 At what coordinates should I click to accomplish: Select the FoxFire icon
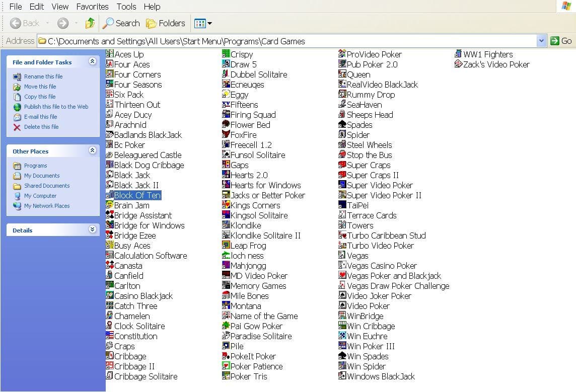pyautogui.click(x=226, y=134)
